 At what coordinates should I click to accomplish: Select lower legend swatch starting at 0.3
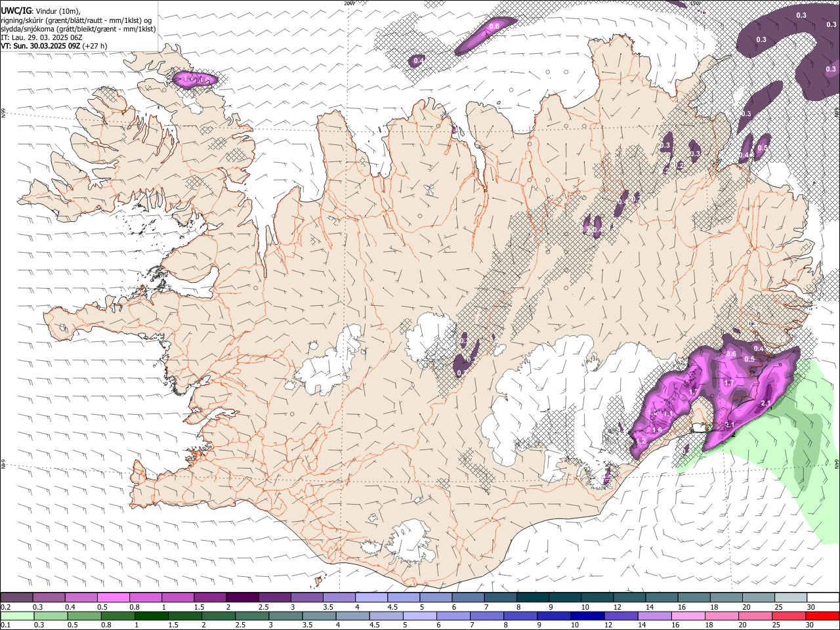coord(50,616)
